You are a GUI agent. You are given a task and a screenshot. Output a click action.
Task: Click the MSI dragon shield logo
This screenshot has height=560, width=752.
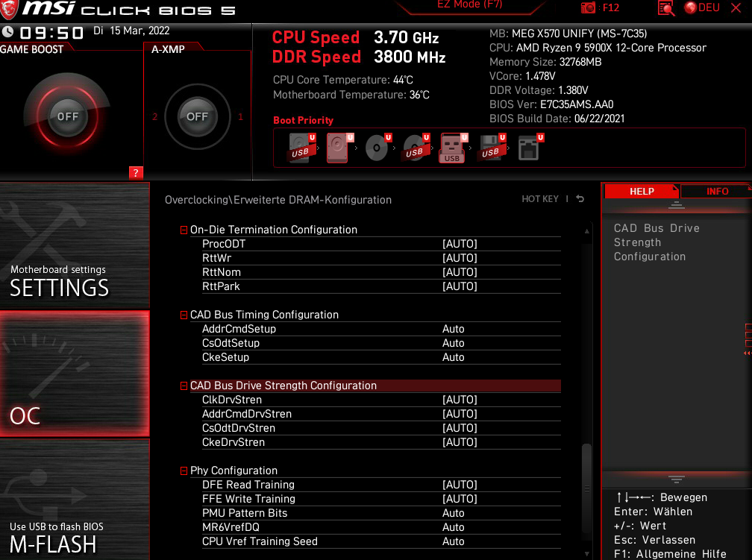click(x=8, y=9)
